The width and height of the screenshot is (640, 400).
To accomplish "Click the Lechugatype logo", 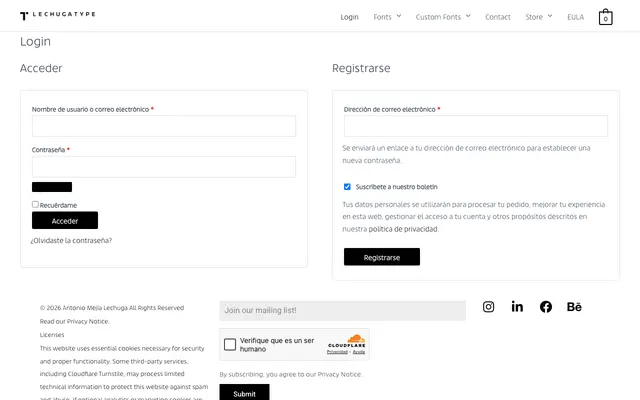I will (x=58, y=15).
